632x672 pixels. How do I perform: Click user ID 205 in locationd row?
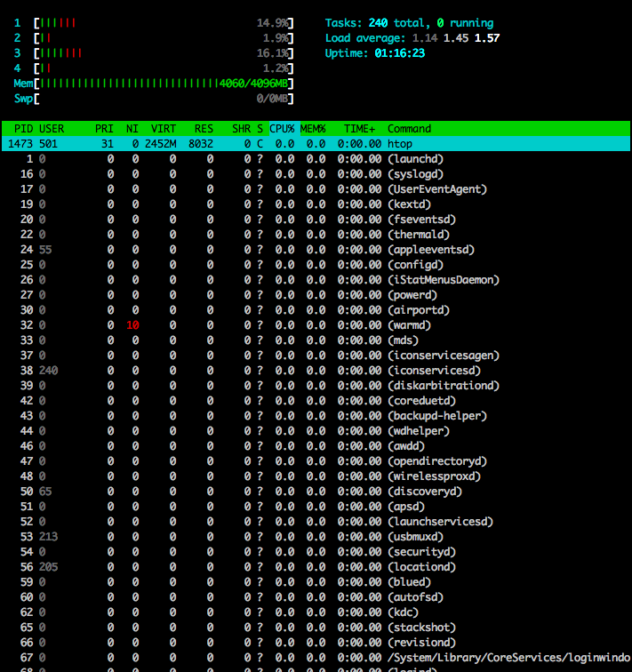tap(48, 567)
